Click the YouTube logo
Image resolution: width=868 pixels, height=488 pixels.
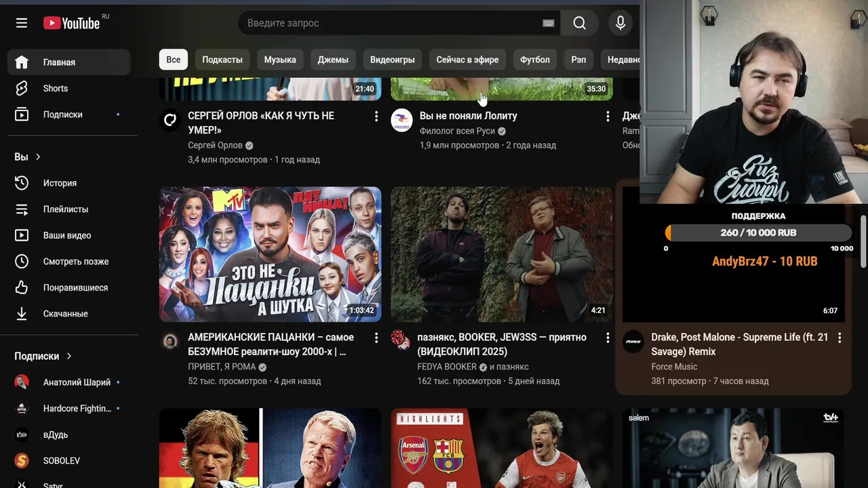[72, 23]
